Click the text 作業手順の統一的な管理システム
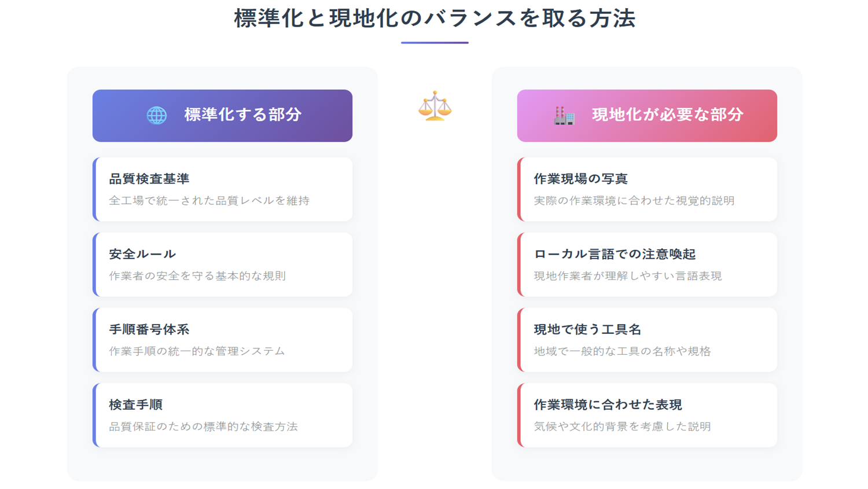868x489 pixels. (197, 351)
